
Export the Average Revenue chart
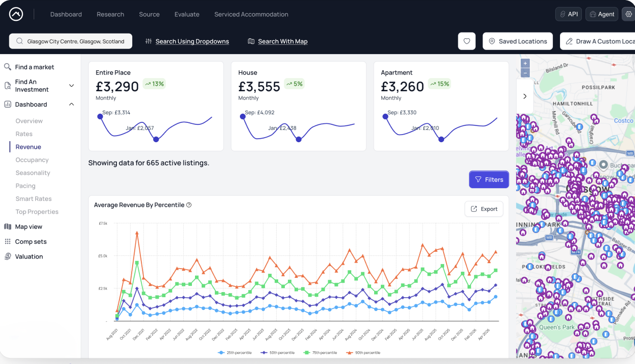(484, 209)
